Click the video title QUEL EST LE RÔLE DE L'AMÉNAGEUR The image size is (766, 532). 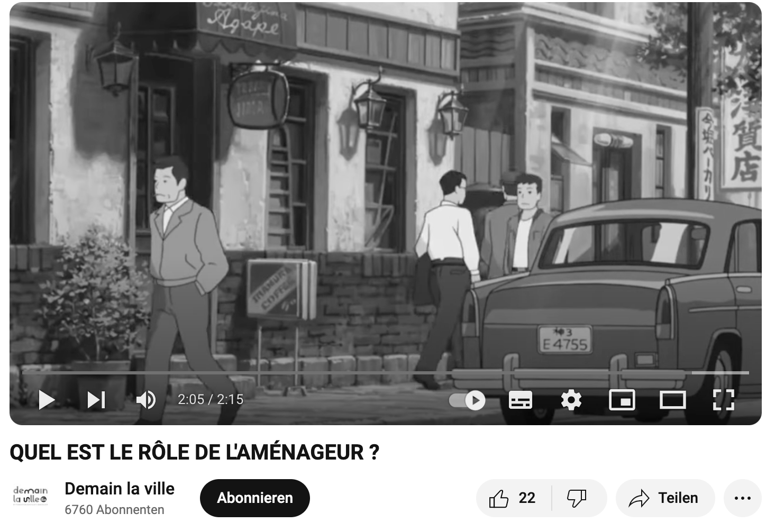pos(194,453)
